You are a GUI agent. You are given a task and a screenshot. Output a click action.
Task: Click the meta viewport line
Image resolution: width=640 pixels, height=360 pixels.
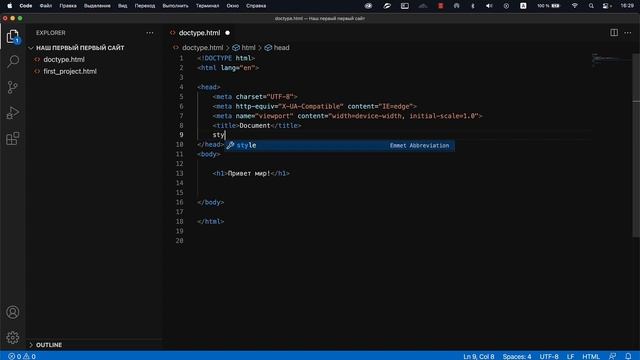347,116
